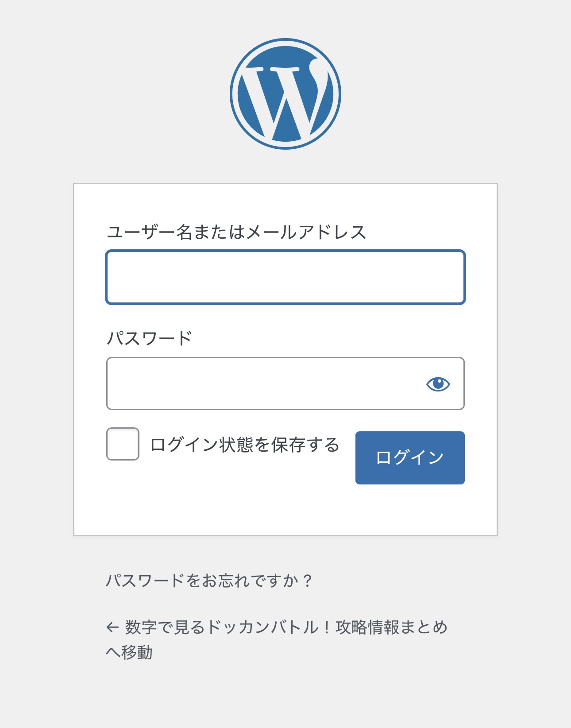Click the round blue W logo at top
571x728 pixels.
tap(285, 94)
